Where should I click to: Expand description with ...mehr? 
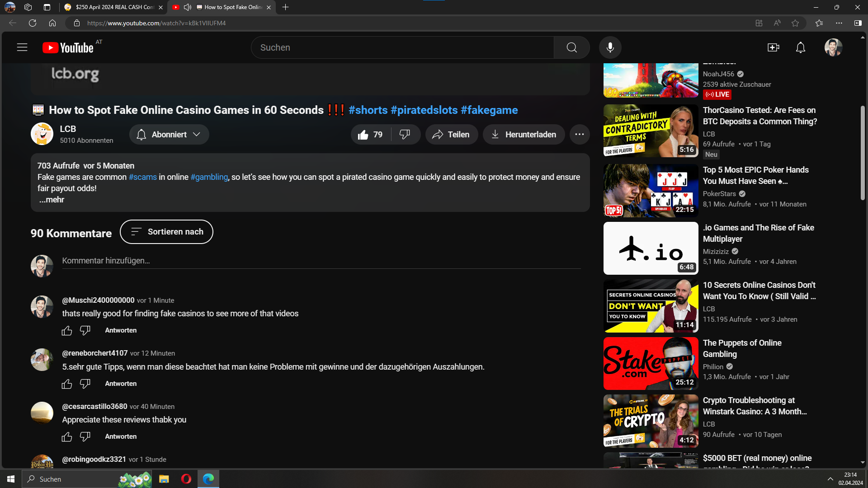pyautogui.click(x=52, y=200)
